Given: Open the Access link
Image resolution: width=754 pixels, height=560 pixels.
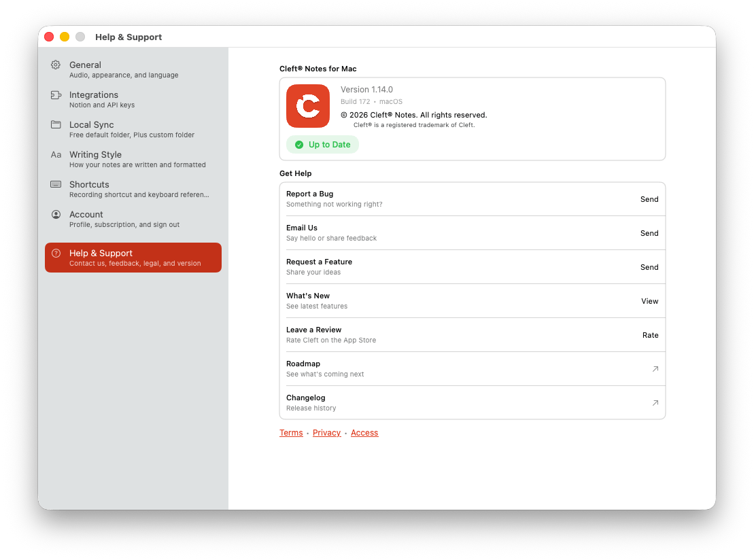Looking at the screenshot, I should tap(364, 433).
